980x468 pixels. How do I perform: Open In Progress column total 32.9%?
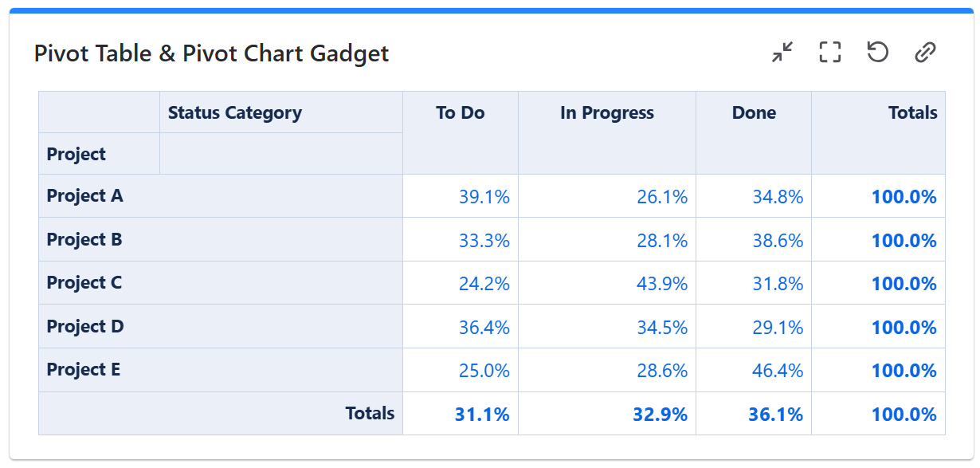click(x=661, y=415)
